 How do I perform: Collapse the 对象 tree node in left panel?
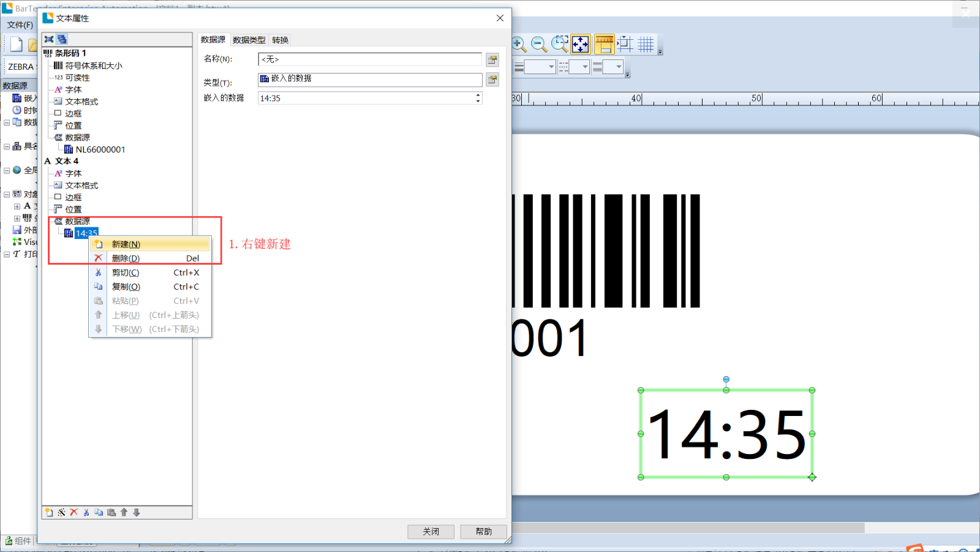[7, 194]
